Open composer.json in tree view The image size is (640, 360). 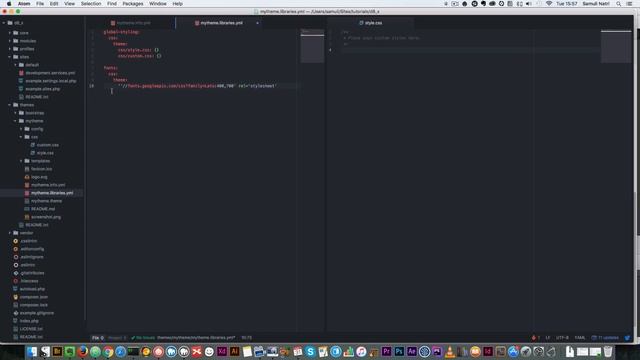click(33, 297)
